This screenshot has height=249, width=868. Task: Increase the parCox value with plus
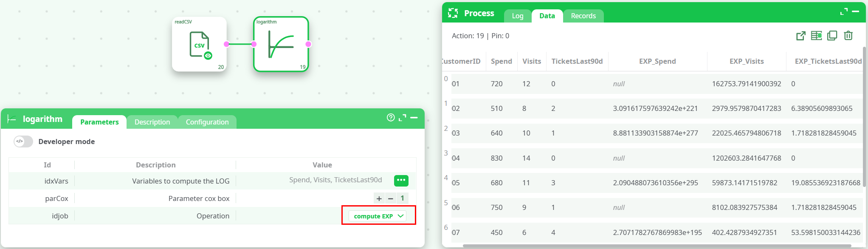(x=379, y=198)
